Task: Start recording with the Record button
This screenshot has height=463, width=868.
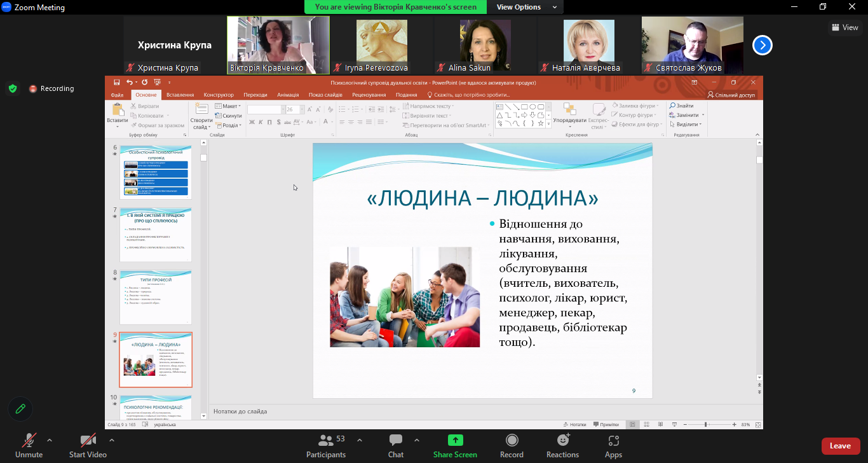Action: pos(512,445)
